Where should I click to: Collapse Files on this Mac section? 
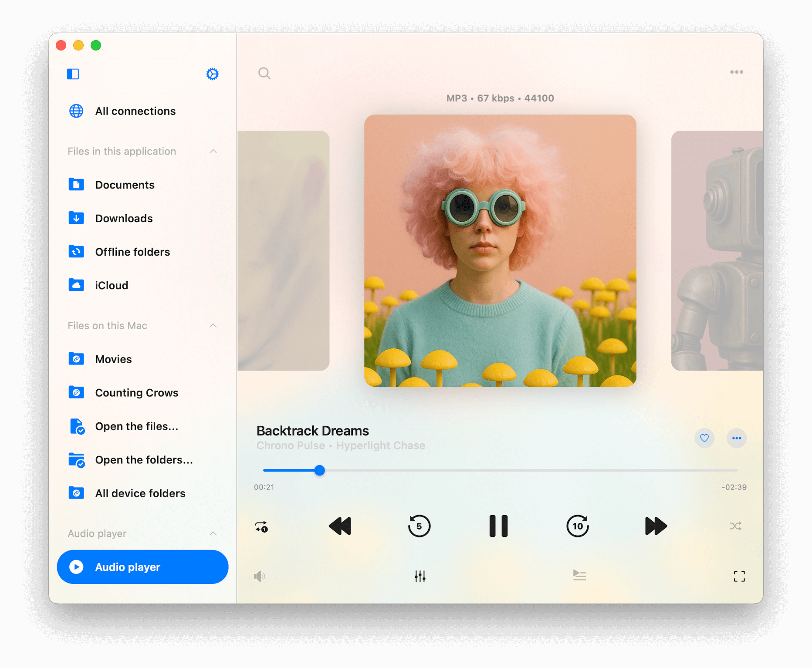(x=213, y=326)
